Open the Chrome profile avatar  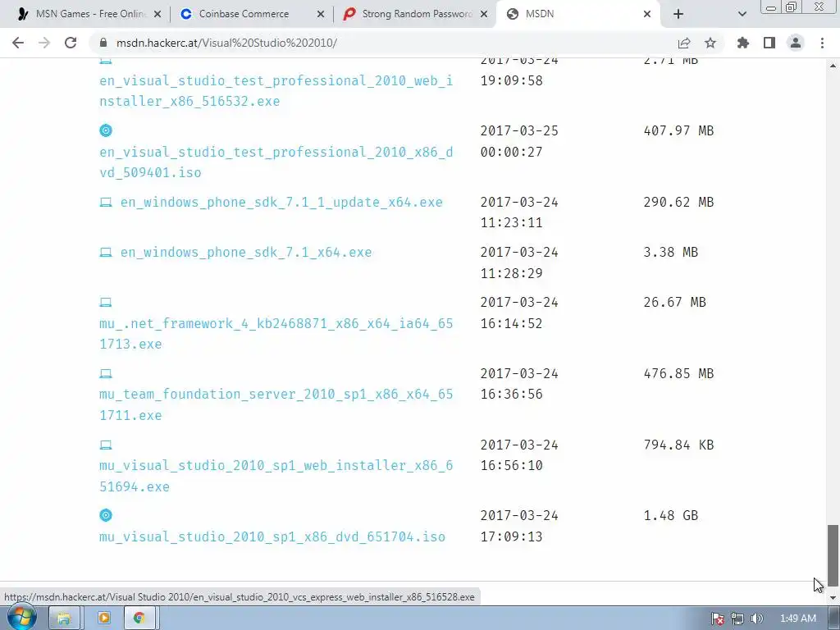coord(796,43)
